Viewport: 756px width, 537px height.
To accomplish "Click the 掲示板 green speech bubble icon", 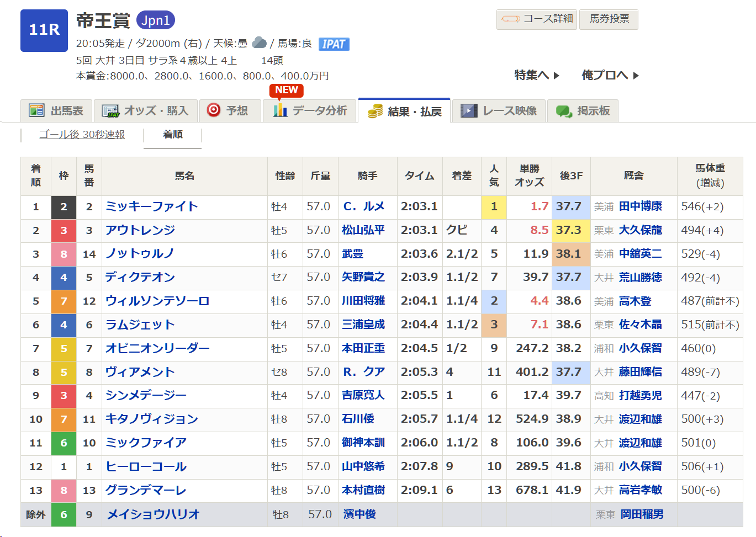I will pyautogui.click(x=564, y=111).
